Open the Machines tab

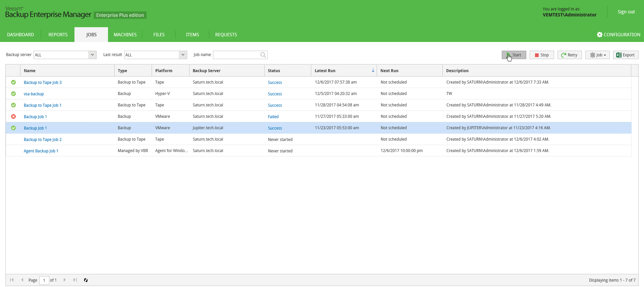pyautogui.click(x=125, y=35)
